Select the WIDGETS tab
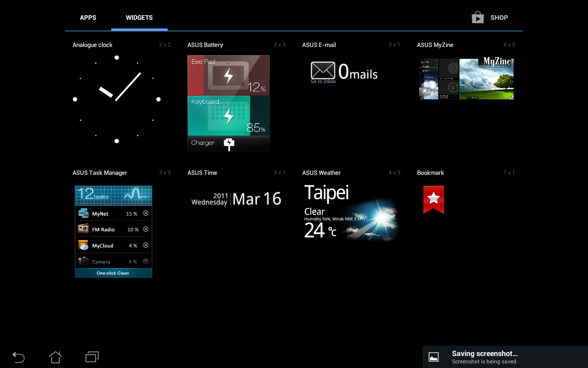Image resolution: width=588 pixels, height=368 pixels. (x=139, y=17)
